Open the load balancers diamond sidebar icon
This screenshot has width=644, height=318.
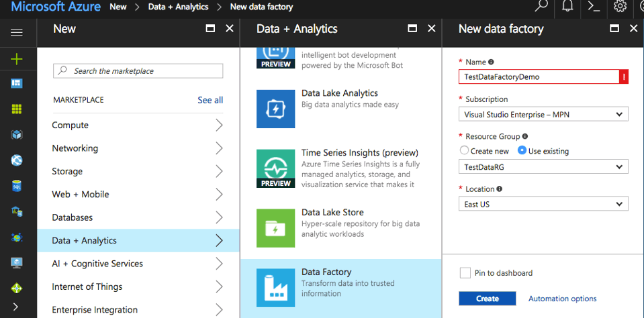coord(16,288)
